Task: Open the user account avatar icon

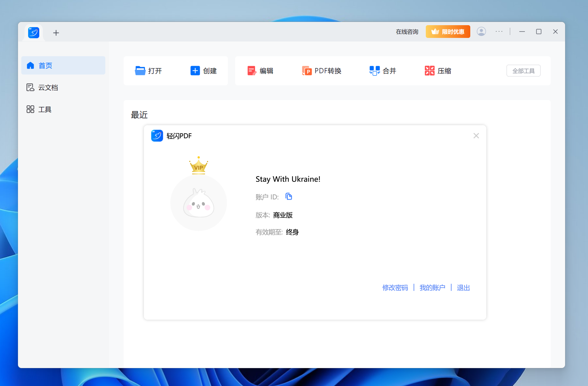Action: 481,31
